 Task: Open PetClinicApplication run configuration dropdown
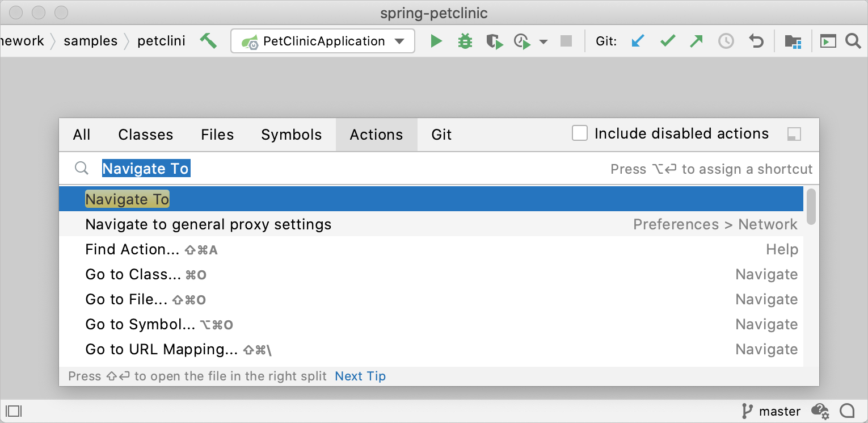click(x=322, y=41)
